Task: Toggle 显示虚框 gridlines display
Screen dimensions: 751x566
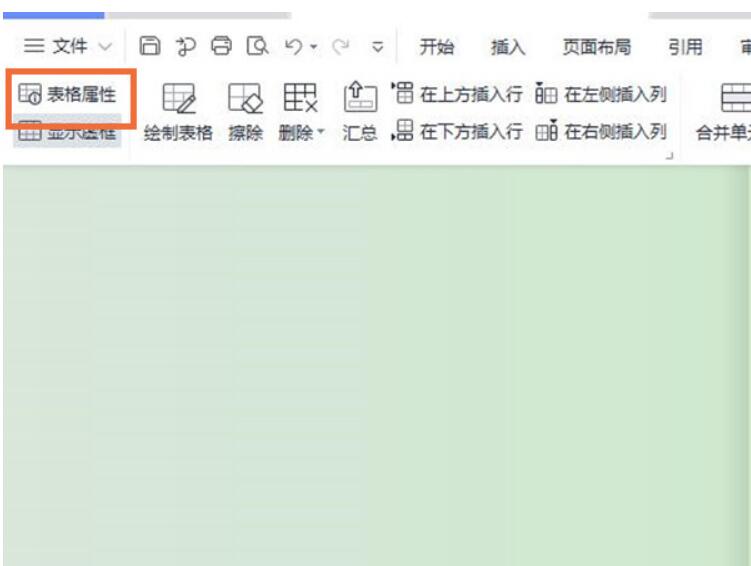Action: [68, 132]
